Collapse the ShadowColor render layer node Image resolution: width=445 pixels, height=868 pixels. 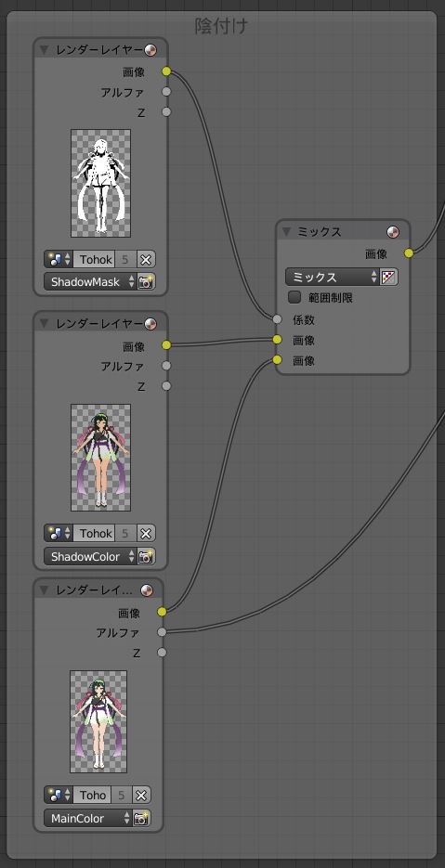pos(45,324)
